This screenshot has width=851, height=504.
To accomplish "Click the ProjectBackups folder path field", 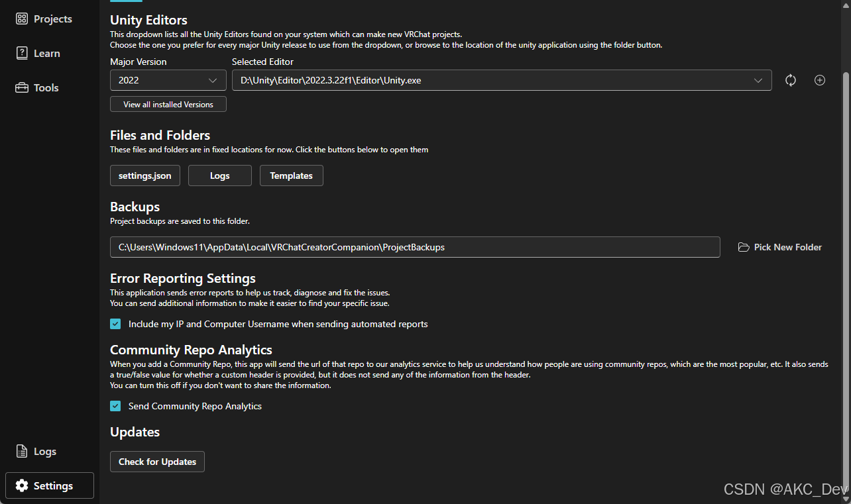I will pyautogui.click(x=415, y=247).
